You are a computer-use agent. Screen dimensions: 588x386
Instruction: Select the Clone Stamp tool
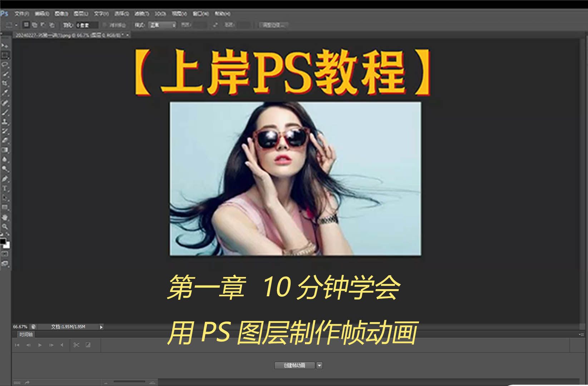5,122
